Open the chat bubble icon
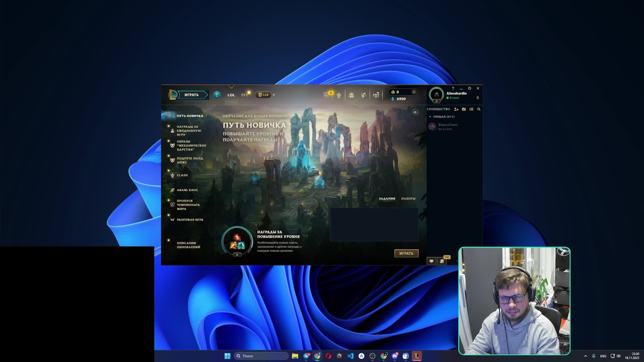The image size is (644, 362). click(x=431, y=261)
